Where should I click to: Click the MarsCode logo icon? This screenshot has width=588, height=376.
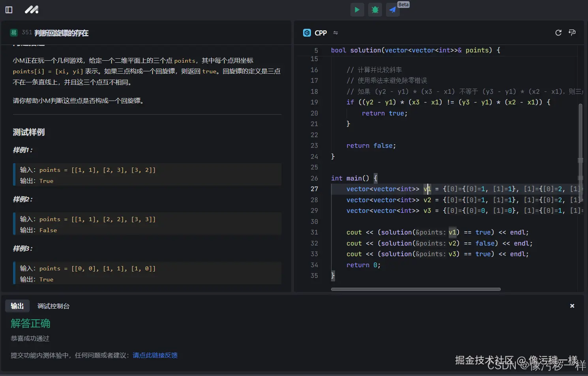pos(32,10)
